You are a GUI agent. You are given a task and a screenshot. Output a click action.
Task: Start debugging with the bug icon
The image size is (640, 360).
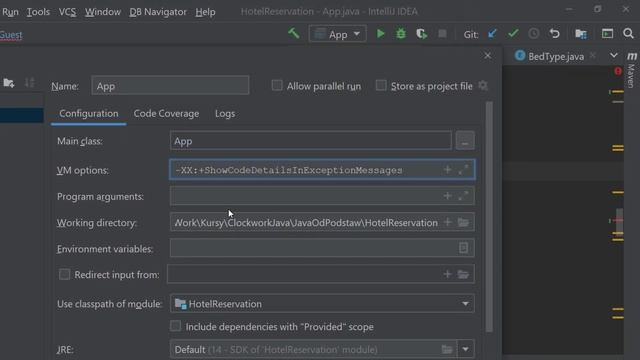(x=401, y=33)
